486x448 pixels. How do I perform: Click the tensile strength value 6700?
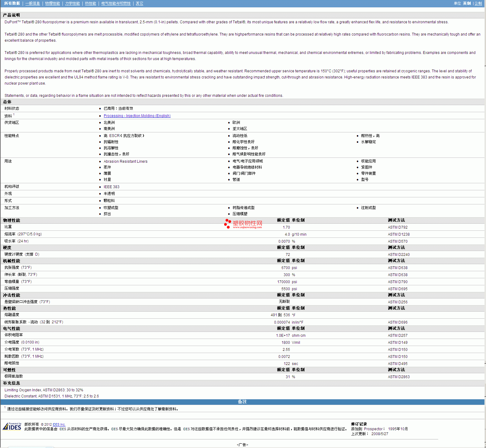coord(286,268)
